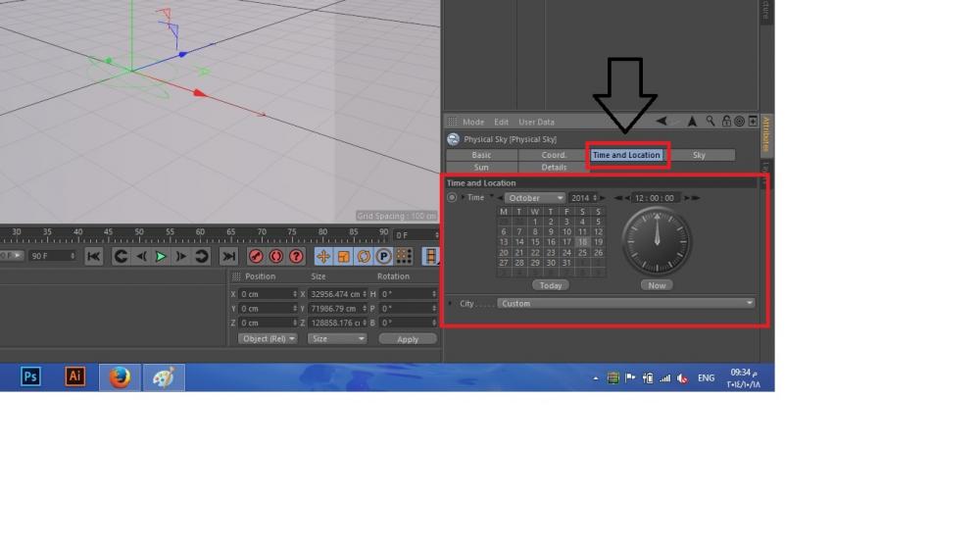
Task: Click Physical Sky object globe icon
Action: click(453, 139)
